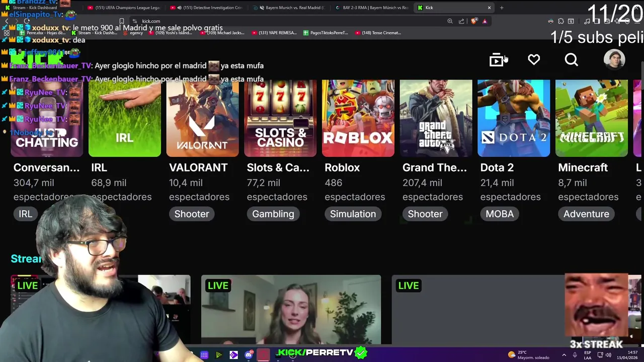Image resolution: width=644 pixels, height=362 pixels.
Task: Open new browser tab with plus button
Action: click(x=502, y=8)
